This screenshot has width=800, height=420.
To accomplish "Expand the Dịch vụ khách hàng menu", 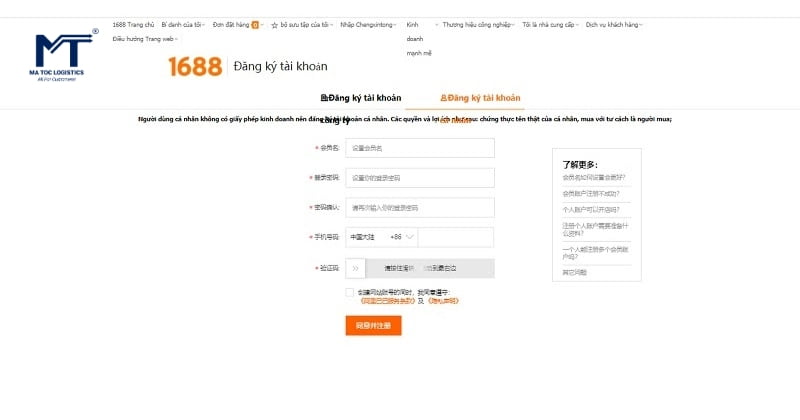I will [614, 25].
